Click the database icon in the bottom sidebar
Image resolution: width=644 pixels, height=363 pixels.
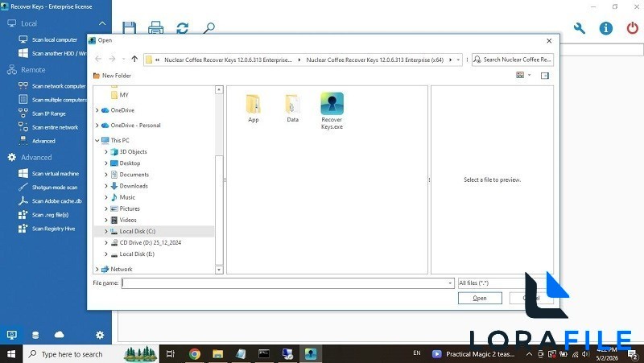click(x=35, y=335)
